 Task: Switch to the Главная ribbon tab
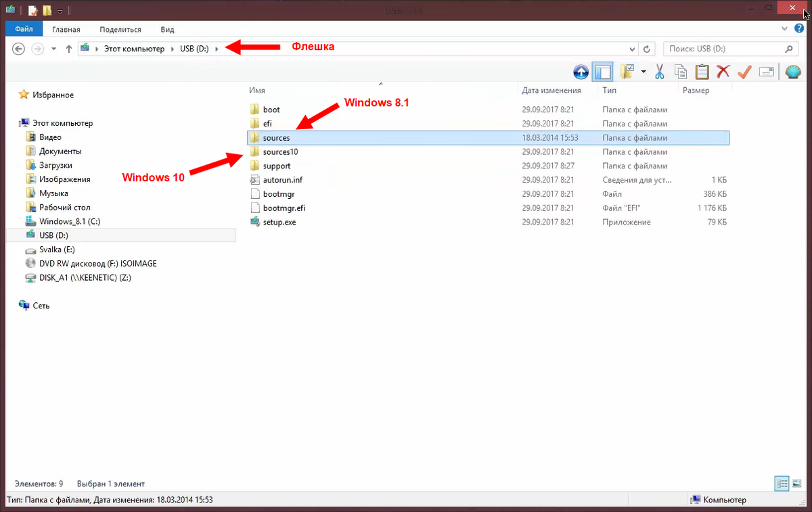tap(66, 29)
